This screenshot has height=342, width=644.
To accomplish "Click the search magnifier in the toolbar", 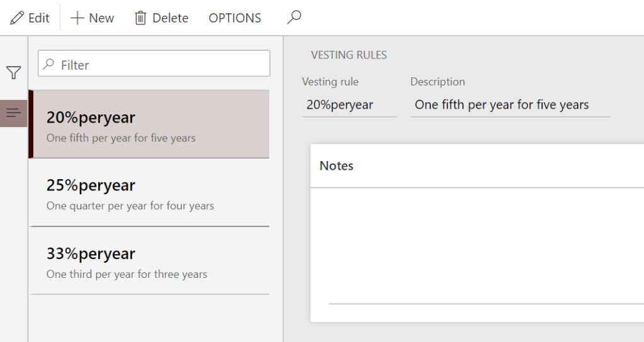I will [x=294, y=17].
